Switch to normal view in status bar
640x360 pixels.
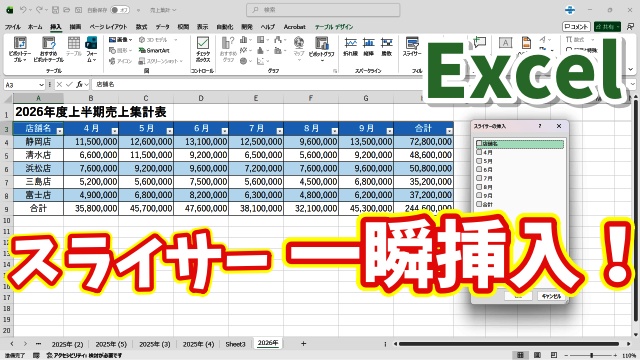[x=520, y=355]
